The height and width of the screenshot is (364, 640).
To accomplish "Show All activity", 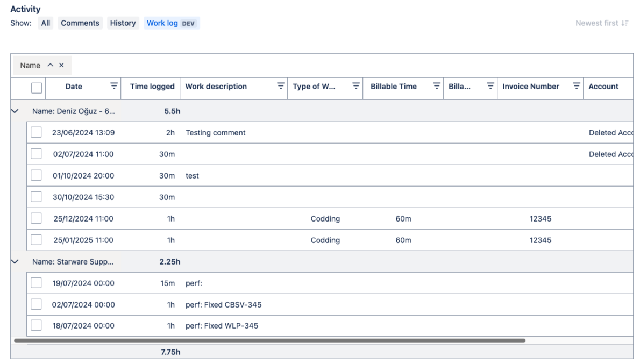I will click(46, 23).
